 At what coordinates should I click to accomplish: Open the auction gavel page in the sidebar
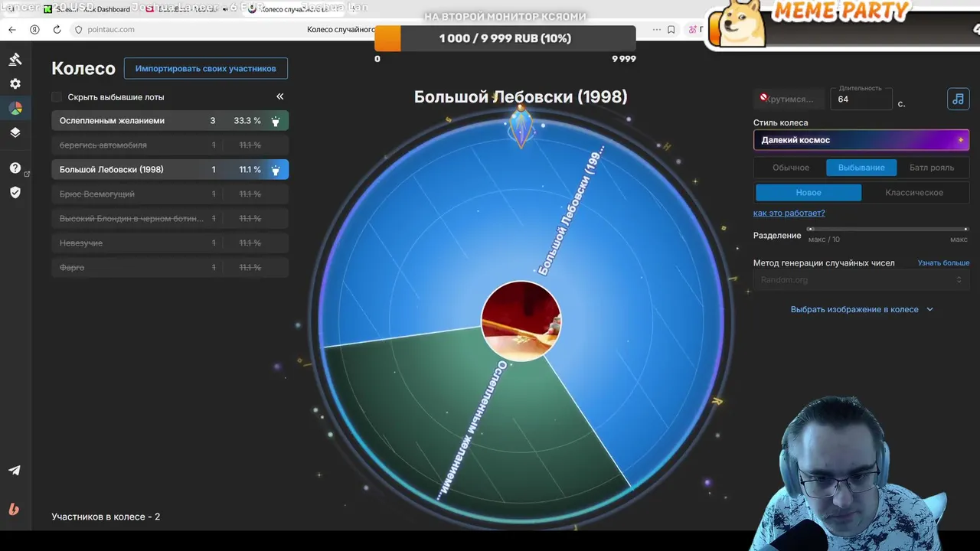point(15,60)
